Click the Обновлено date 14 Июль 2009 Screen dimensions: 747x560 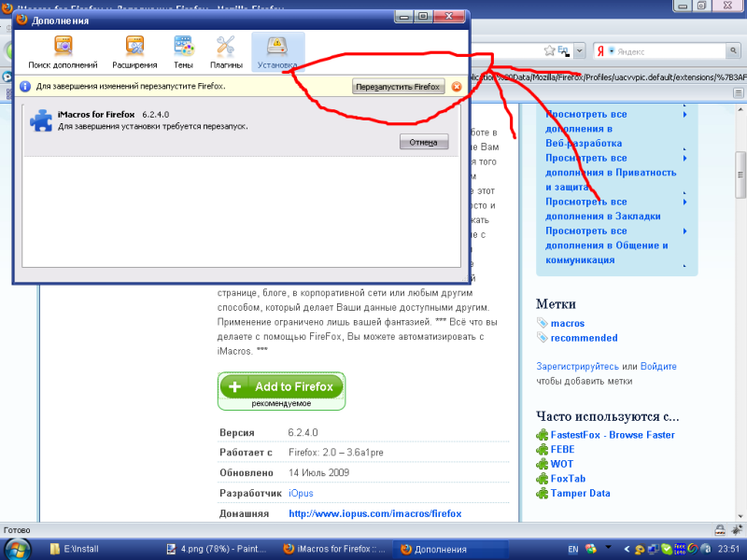click(318, 472)
